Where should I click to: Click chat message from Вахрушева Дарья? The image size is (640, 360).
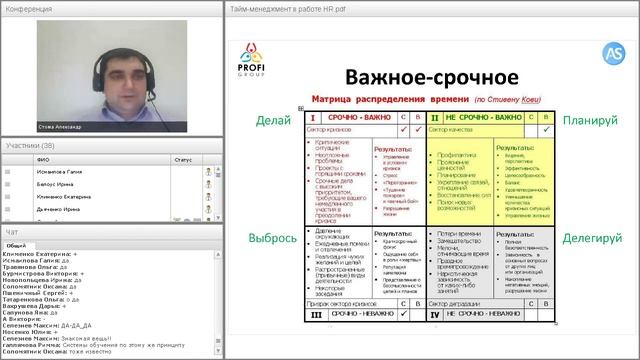click(34, 306)
